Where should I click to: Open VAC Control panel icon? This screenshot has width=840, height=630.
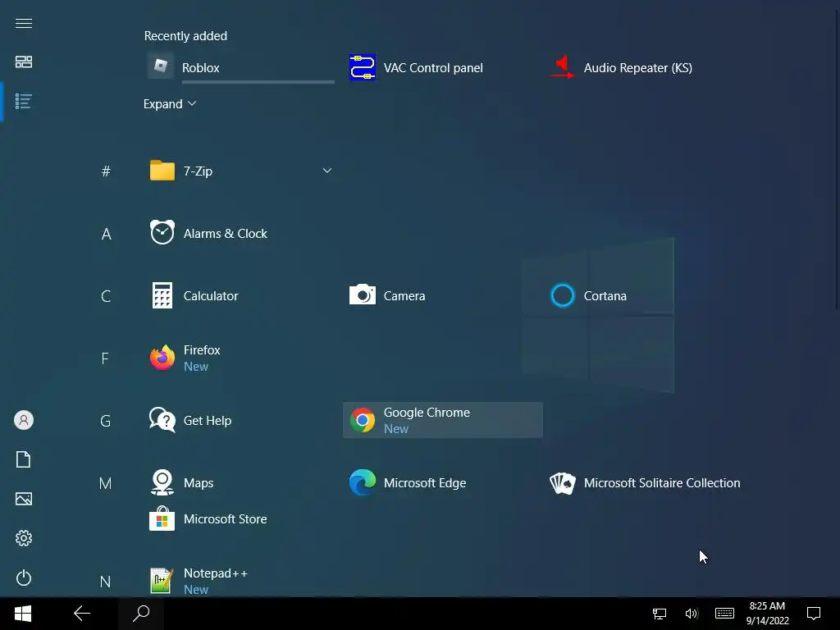click(362, 67)
